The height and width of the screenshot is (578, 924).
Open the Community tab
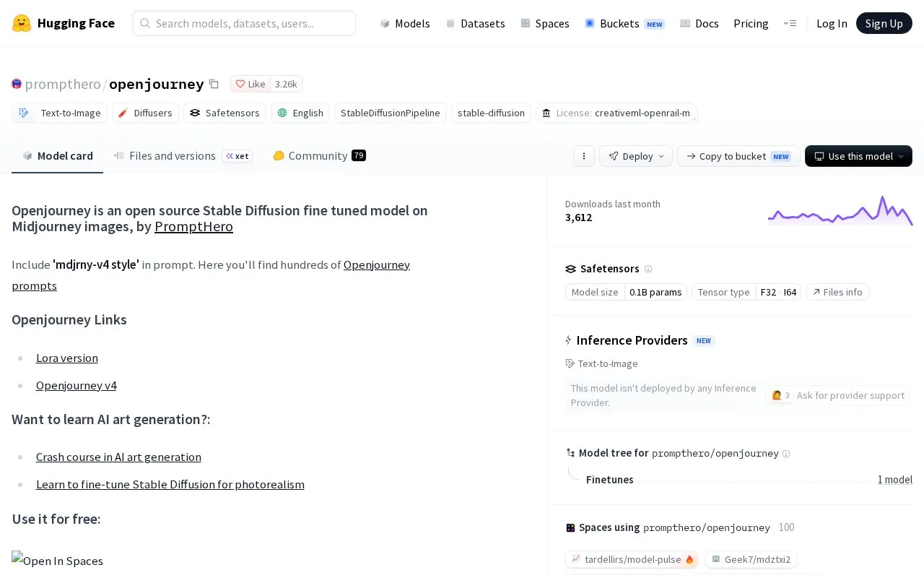(319, 156)
